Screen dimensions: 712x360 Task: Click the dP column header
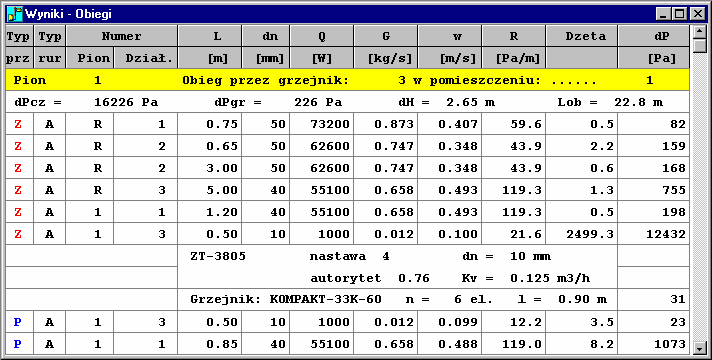(x=654, y=36)
